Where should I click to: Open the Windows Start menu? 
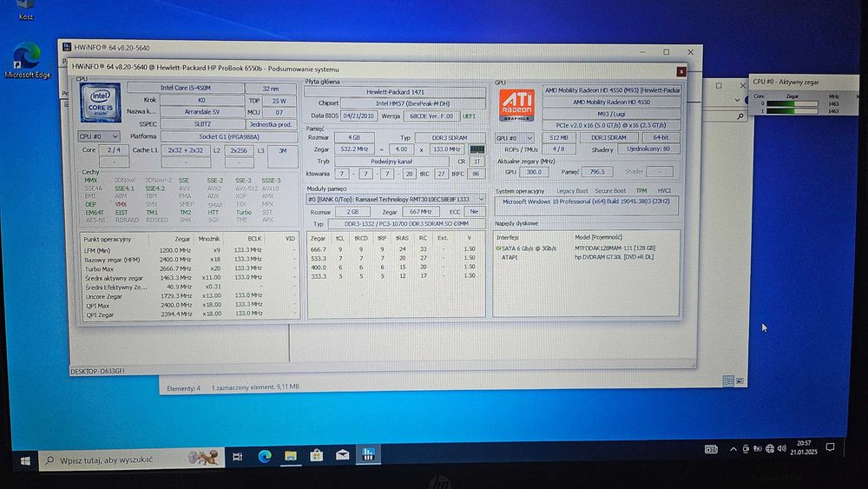[x=25, y=460]
